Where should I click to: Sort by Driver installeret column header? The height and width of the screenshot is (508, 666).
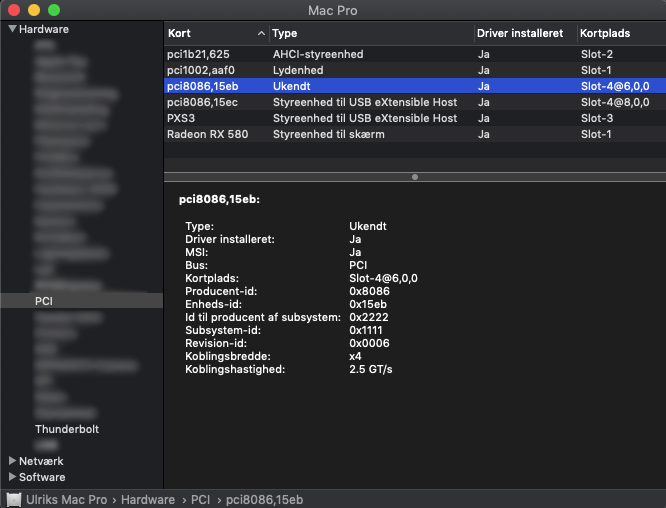tap(525, 33)
